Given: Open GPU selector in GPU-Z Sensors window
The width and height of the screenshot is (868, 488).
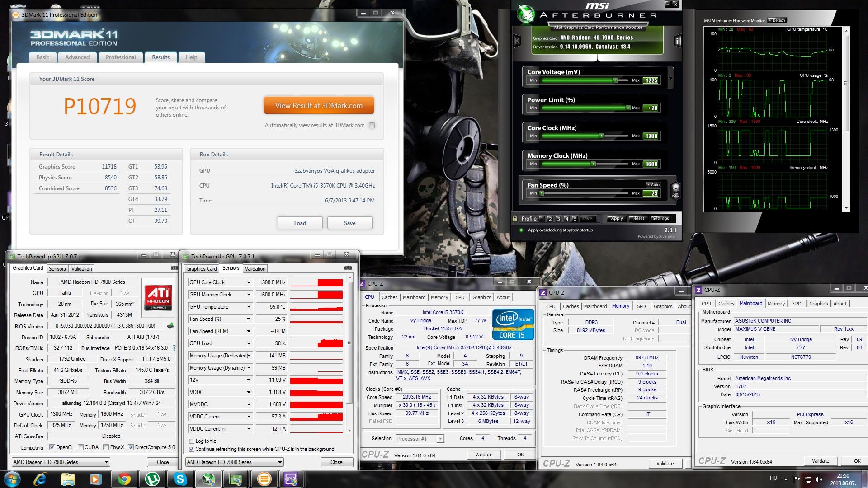Looking at the screenshot, I should (x=234, y=462).
